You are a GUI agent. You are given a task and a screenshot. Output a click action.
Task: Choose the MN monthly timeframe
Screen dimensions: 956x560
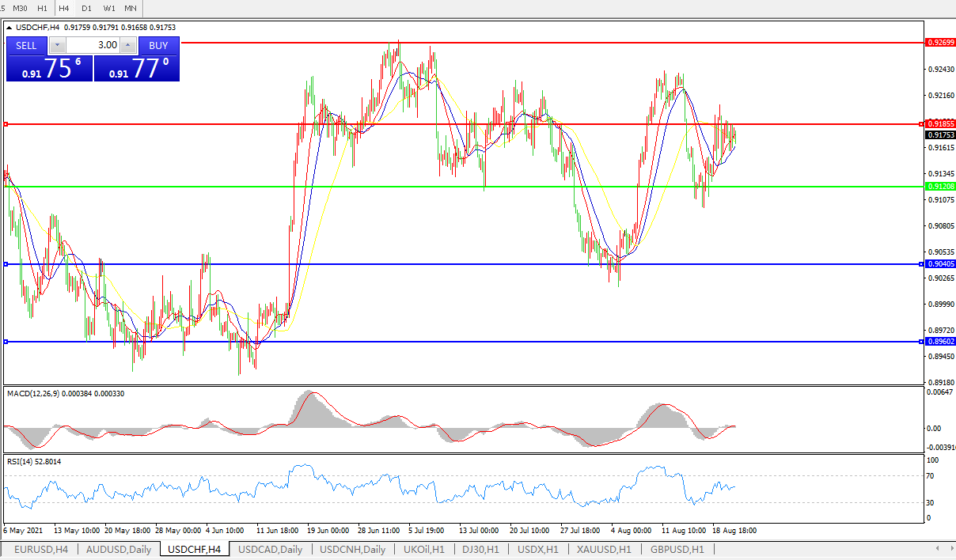click(x=131, y=8)
